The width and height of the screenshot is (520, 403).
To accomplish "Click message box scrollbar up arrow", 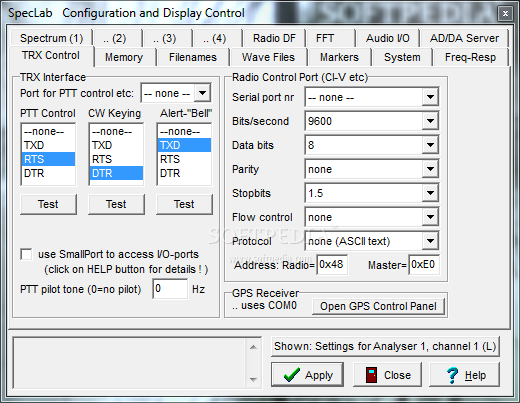I will [253, 347].
